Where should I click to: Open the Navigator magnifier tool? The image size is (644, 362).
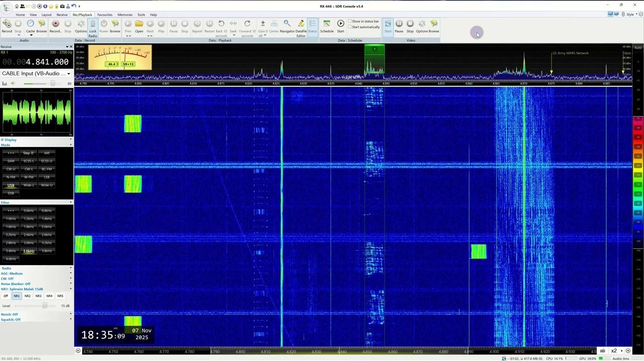coord(287,26)
